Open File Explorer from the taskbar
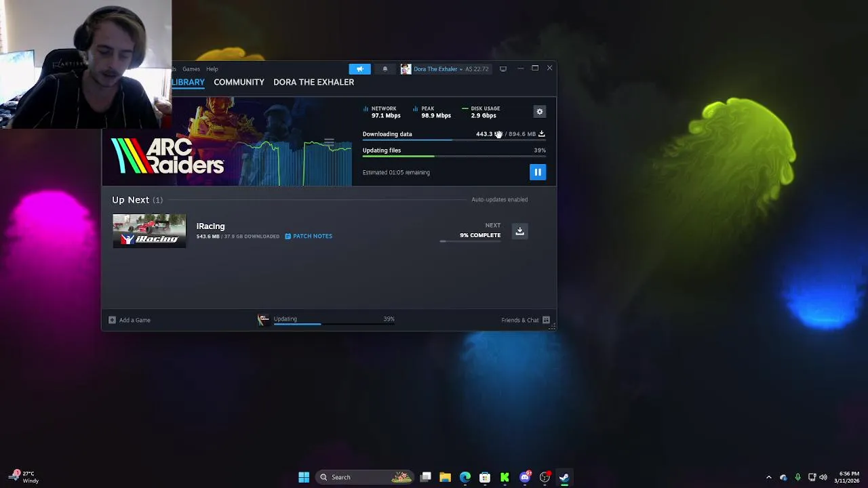868x488 pixels. 445,477
